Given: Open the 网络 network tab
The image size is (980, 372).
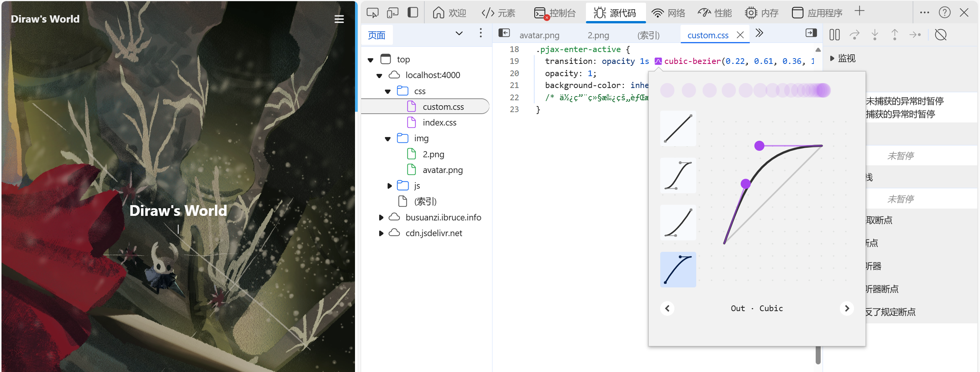Looking at the screenshot, I should [668, 13].
